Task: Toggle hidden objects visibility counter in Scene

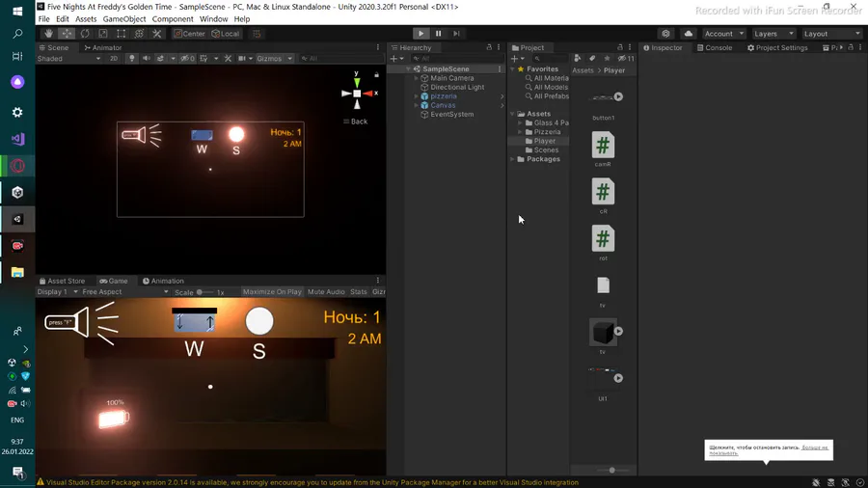Action: coord(188,59)
